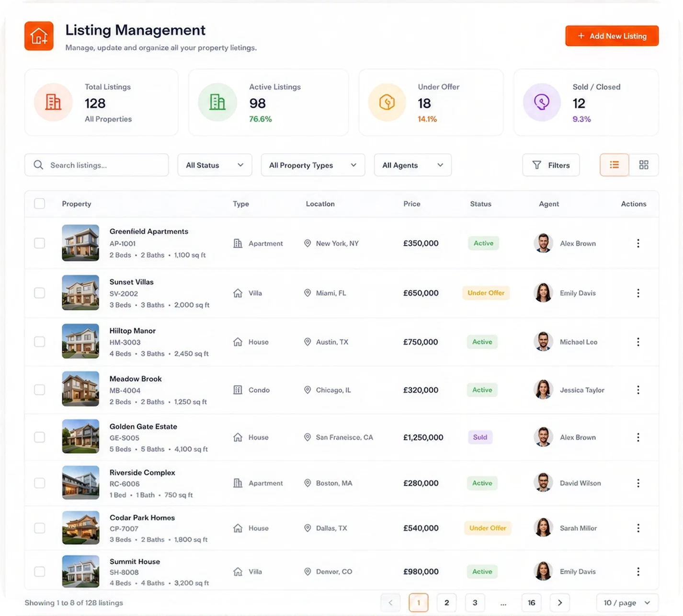Viewport: 683px width, 616px height.
Task: Click the Sold / Closed purple icon
Action: coord(542,102)
